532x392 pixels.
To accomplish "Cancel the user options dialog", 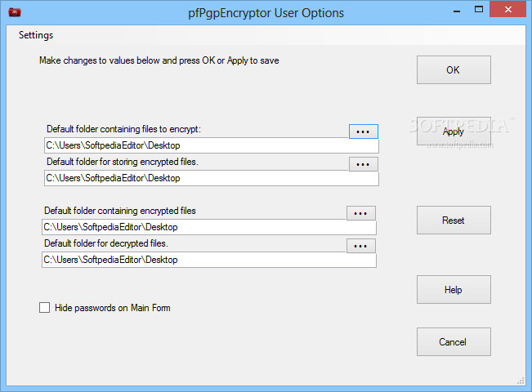I will pyautogui.click(x=454, y=342).
